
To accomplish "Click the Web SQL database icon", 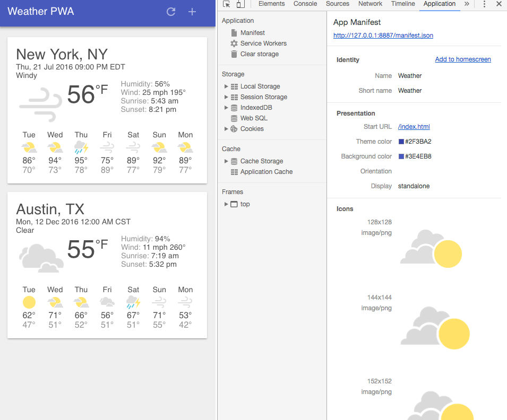I will coord(234,119).
